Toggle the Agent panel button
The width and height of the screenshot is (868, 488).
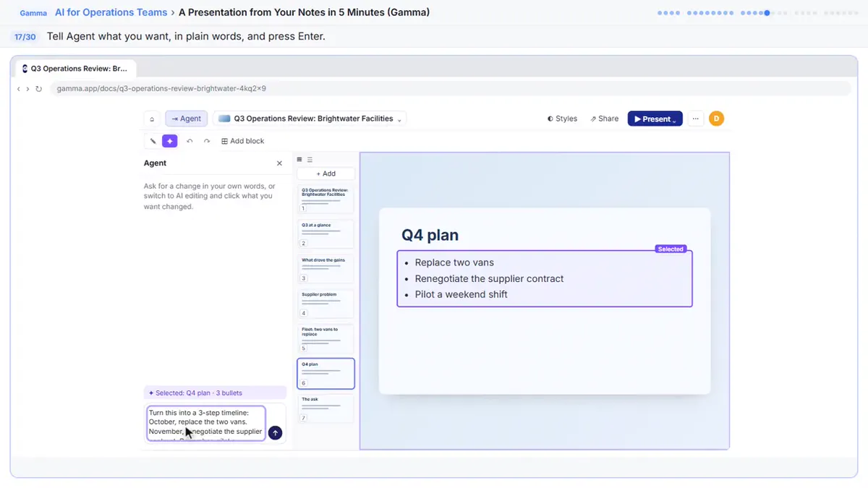[187, 119]
